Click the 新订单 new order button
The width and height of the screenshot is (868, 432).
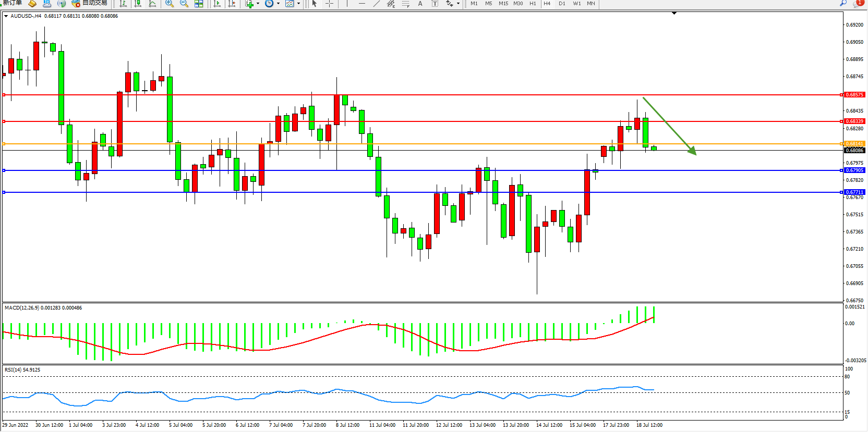click(x=13, y=3)
